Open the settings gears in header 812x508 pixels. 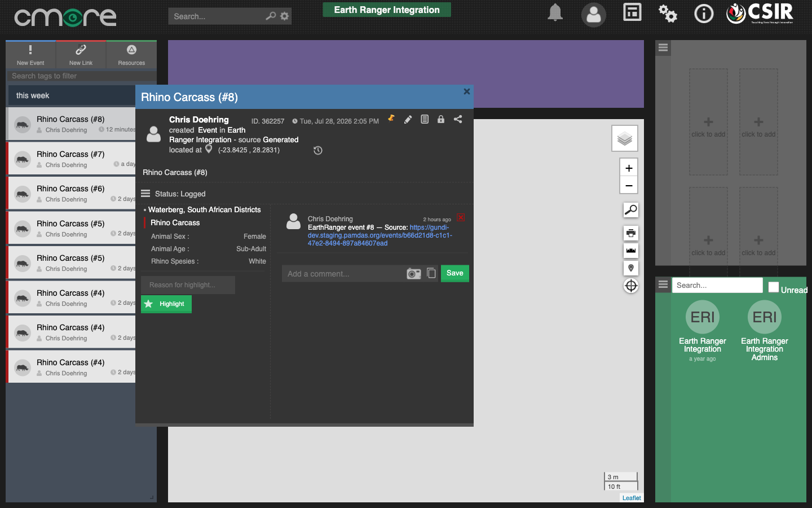pyautogui.click(x=668, y=14)
